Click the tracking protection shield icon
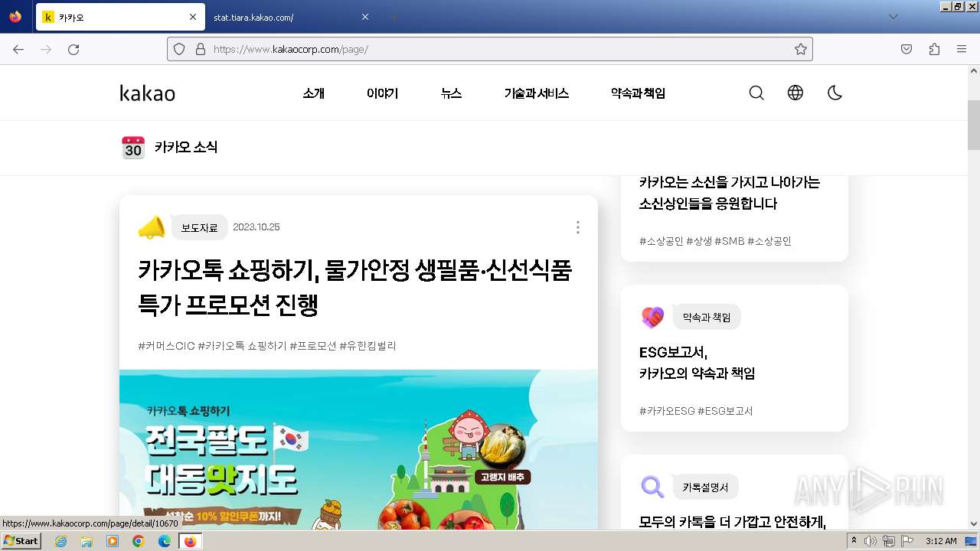Viewport: 980px width, 551px height. pos(179,49)
